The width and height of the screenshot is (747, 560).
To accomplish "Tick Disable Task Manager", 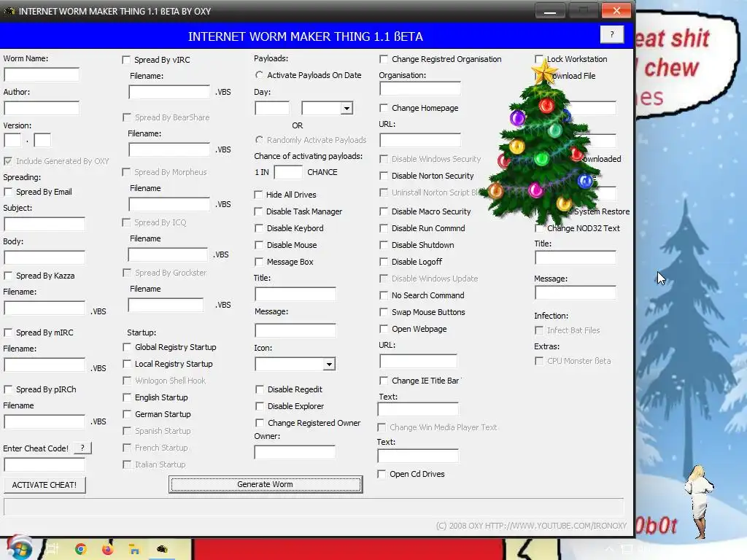I will point(258,211).
